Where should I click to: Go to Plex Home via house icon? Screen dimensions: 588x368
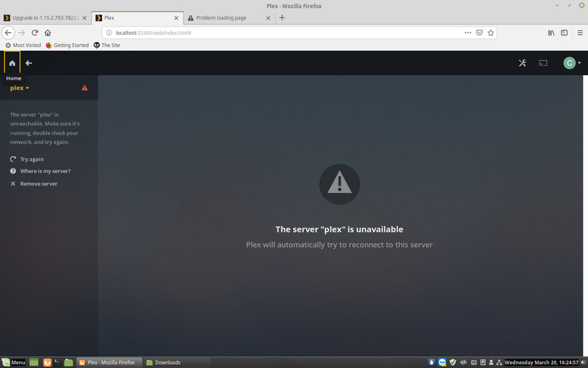(12, 63)
